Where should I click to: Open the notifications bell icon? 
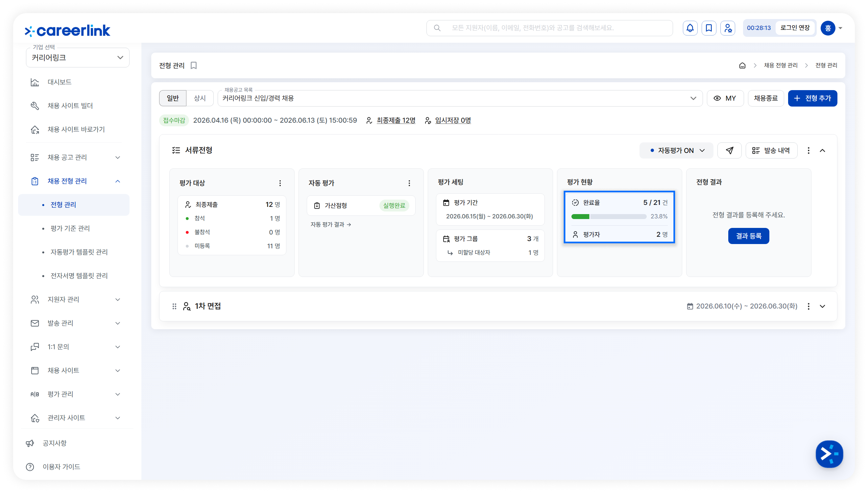click(x=690, y=28)
